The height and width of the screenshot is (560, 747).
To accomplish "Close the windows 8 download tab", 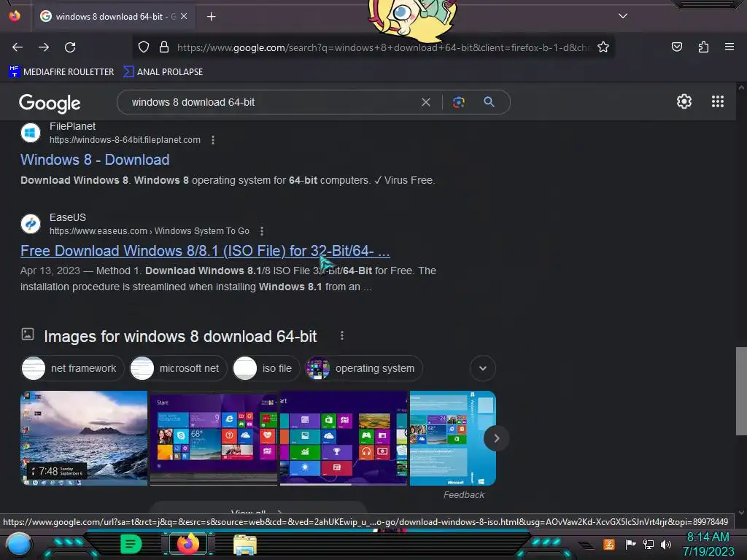I will click(184, 16).
